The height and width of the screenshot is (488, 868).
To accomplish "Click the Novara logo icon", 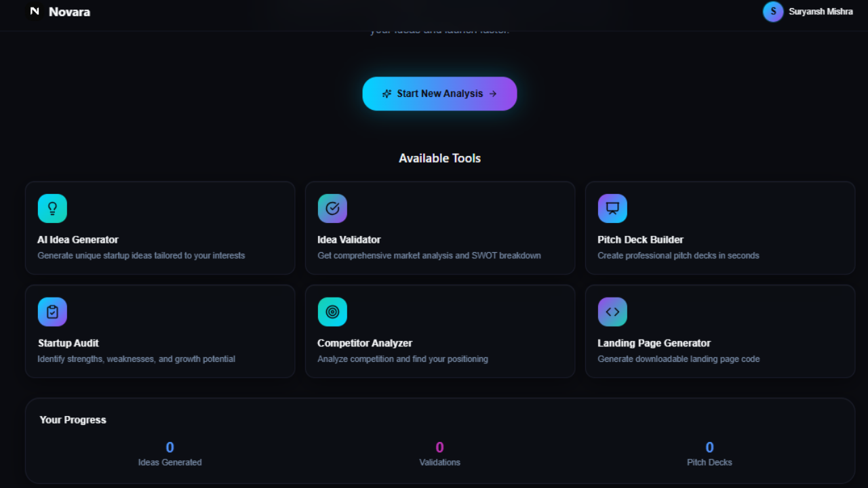I will tap(33, 12).
